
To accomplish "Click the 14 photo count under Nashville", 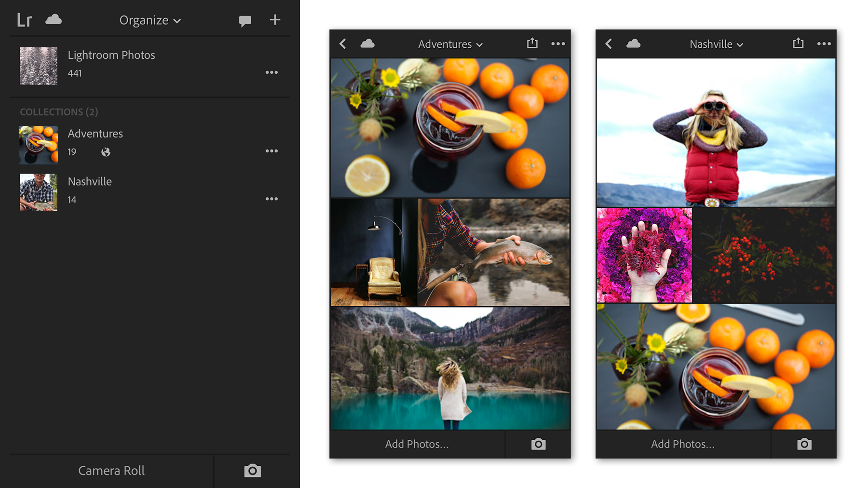I will pos(72,200).
